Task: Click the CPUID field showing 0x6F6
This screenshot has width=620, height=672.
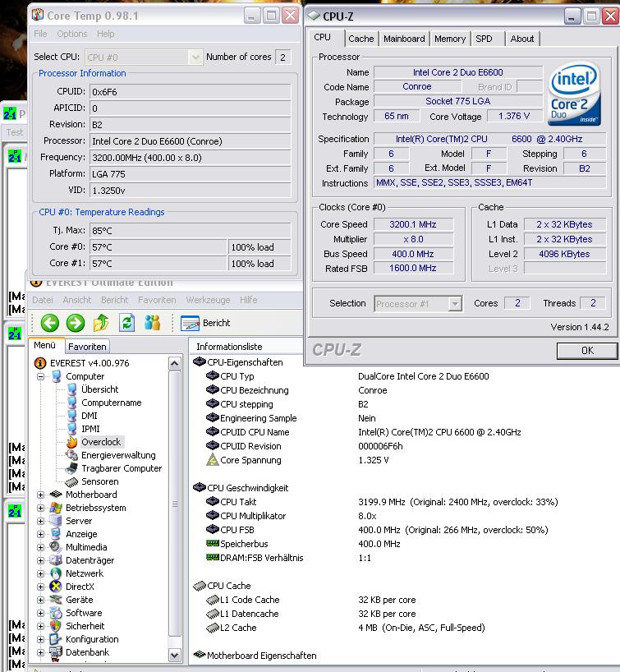Action: (191, 92)
